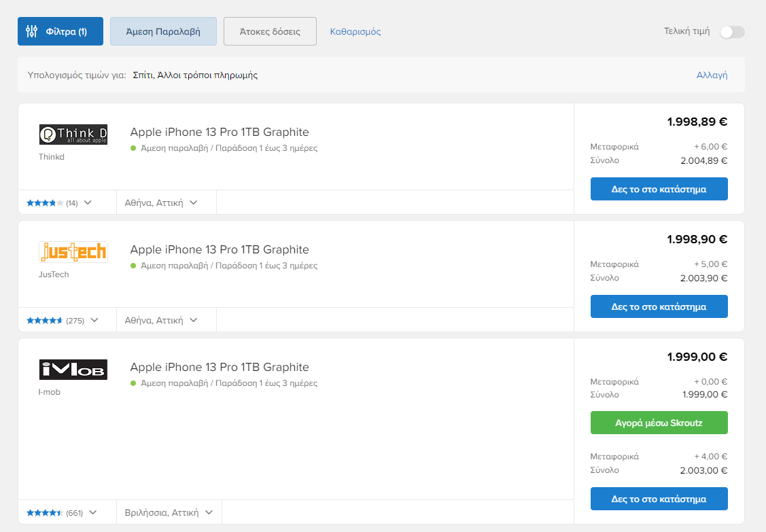
Task: Click the price 1.998,90 €
Action: [x=697, y=239]
